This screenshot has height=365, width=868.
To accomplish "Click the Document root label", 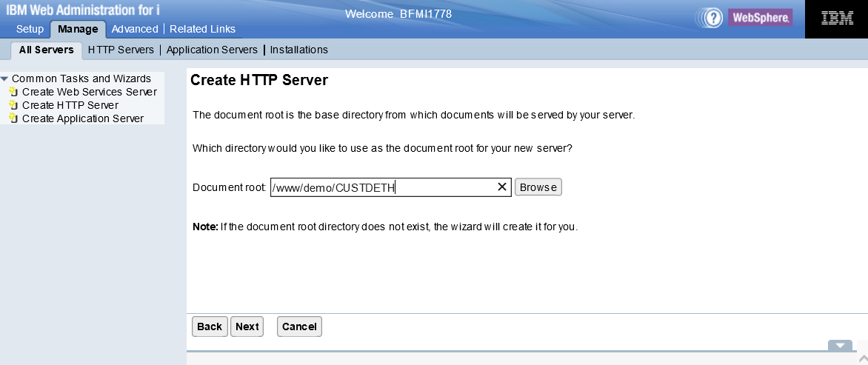I will pyautogui.click(x=229, y=187).
